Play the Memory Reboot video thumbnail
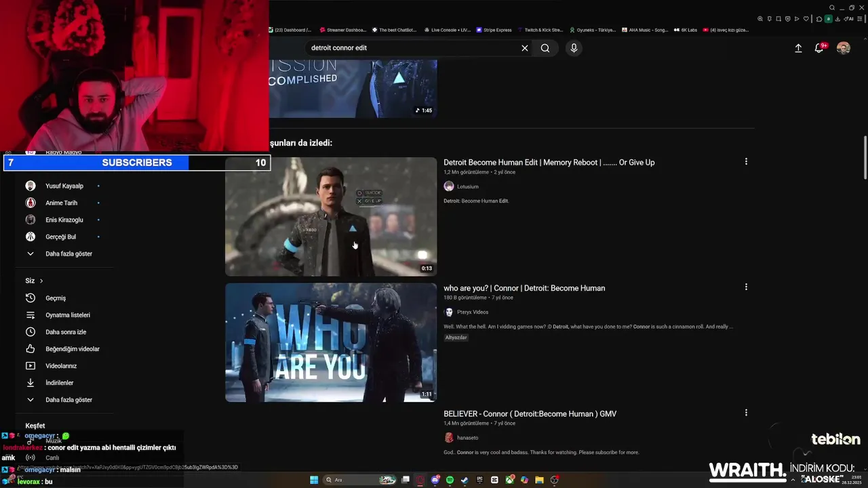 click(331, 217)
